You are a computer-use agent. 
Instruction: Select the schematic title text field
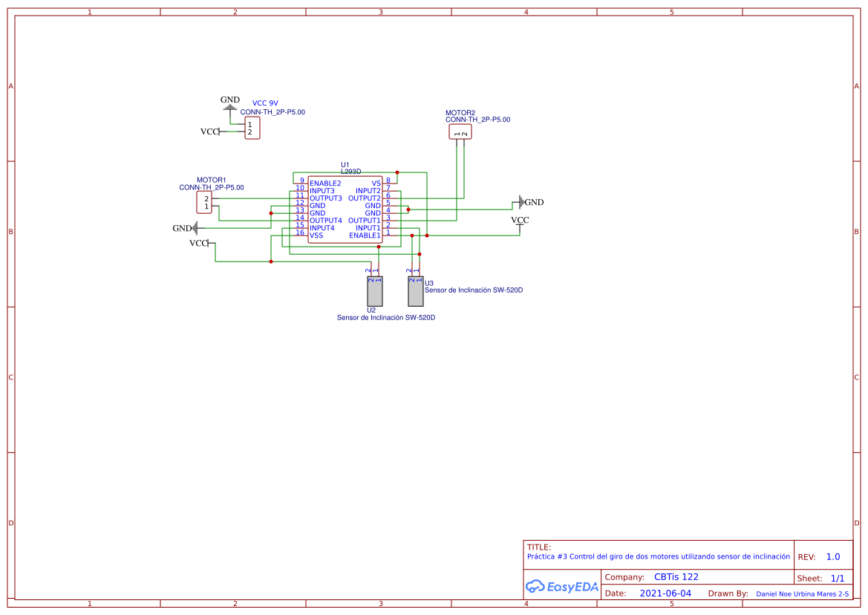[x=658, y=556]
